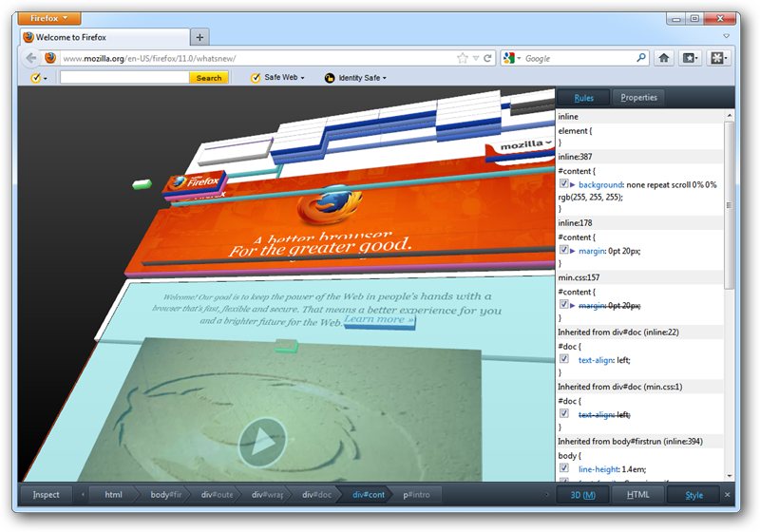Screen dimensions: 760x532
Task: Select the body#fir breadcrumb
Action: click(x=165, y=495)
